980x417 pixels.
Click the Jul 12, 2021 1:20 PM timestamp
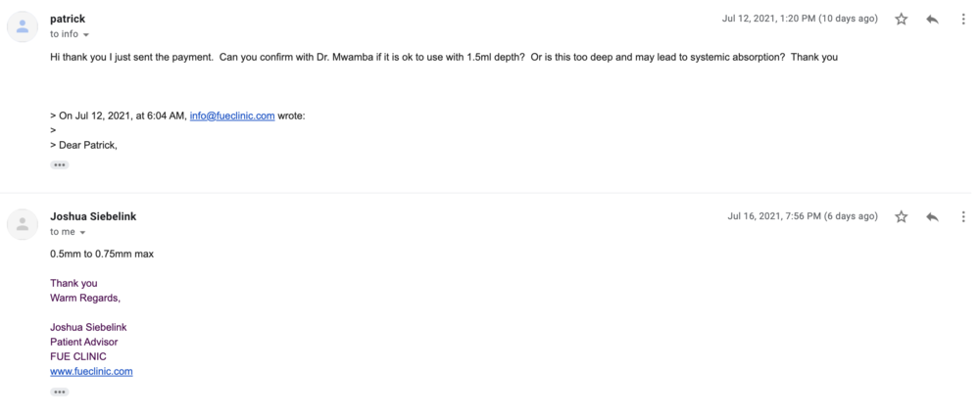[800, 19]
